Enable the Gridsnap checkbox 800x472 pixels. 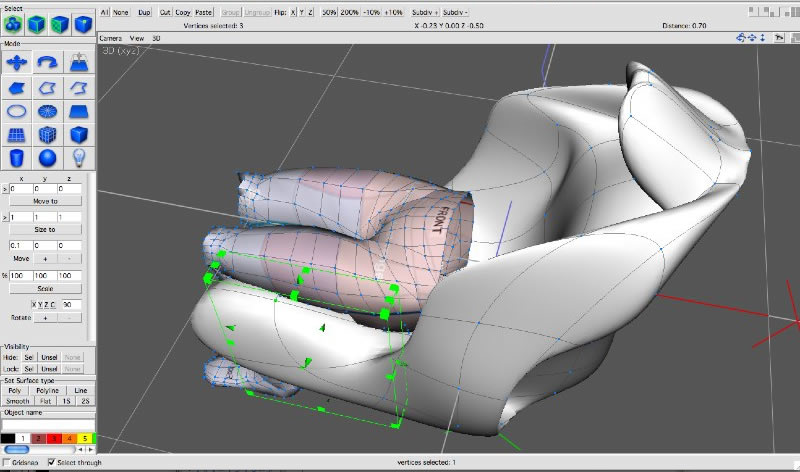7,462
